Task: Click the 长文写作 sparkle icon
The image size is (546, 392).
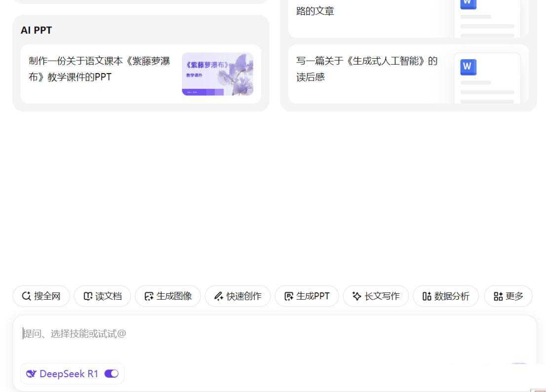Action: click(x=356, y=296)
